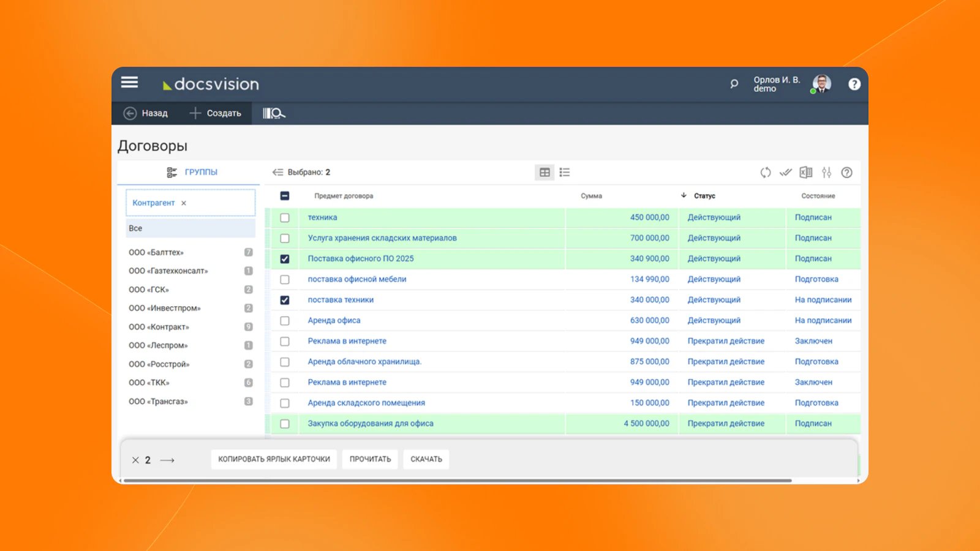Click СКАЧАТЬ button
Image resolution: width=980 pixels, height=551 pixels.
point(426,459)
